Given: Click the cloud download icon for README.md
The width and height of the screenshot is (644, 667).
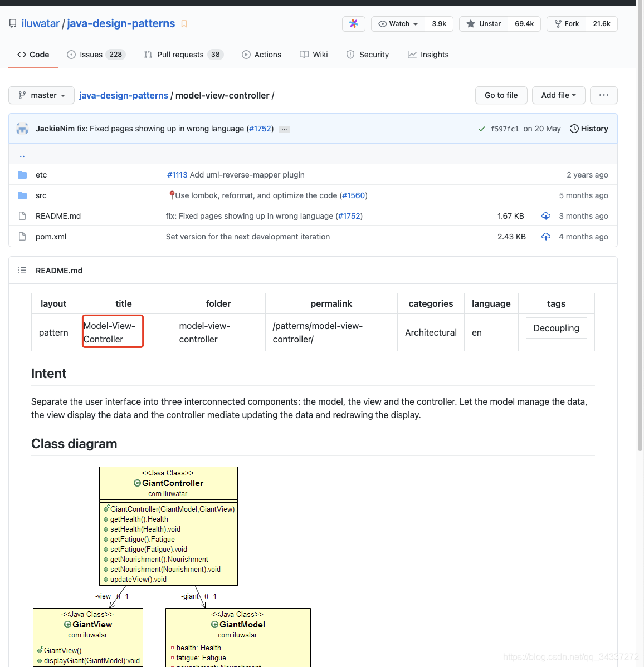Looking at the screenshot, I should [546, 216].
